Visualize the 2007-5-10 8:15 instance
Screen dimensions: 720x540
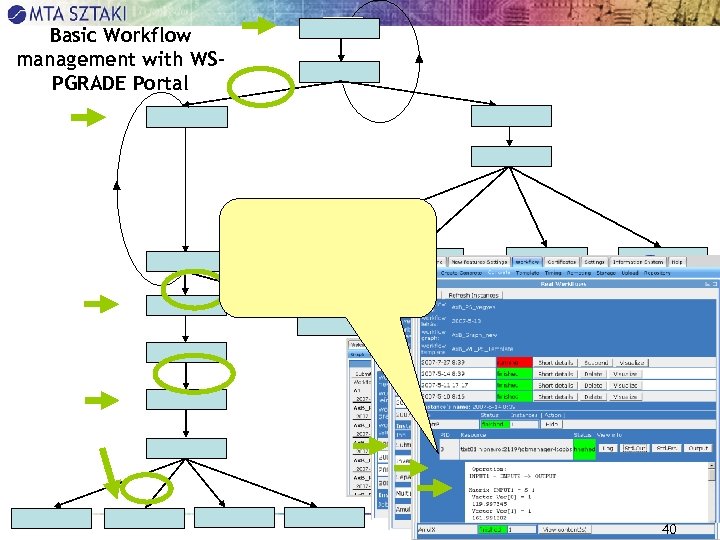[625, 397]
